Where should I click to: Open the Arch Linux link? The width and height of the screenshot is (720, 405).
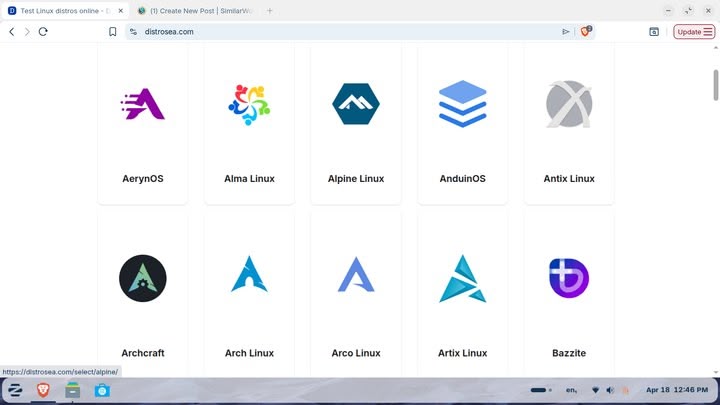click(x=249, y=353)
